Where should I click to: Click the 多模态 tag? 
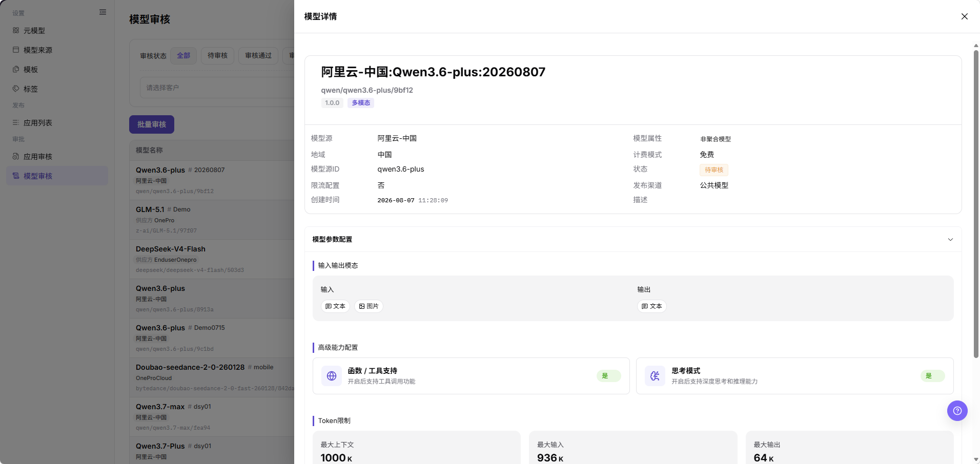(361, 103)
